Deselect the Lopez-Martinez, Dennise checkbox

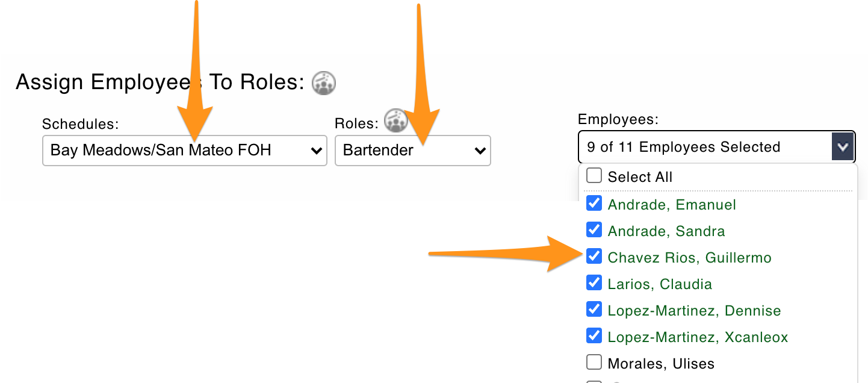point(594,310)
